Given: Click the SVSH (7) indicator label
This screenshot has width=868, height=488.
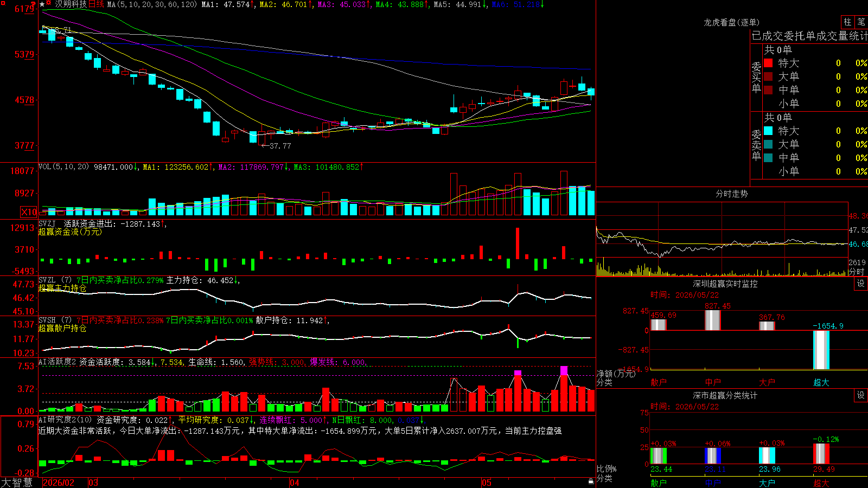Looking at the screenshot, I should pyautogui.click(x=55, y=320).
